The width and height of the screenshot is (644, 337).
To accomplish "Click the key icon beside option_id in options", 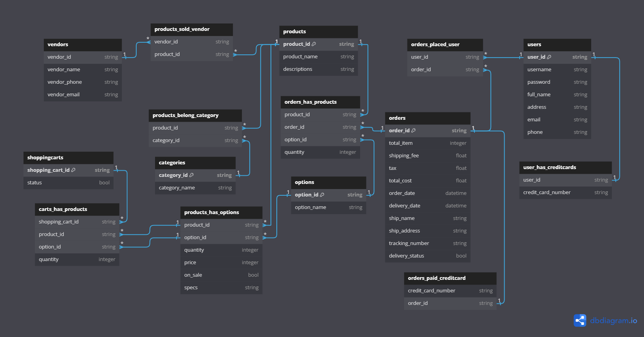I will tap(322, 195).
